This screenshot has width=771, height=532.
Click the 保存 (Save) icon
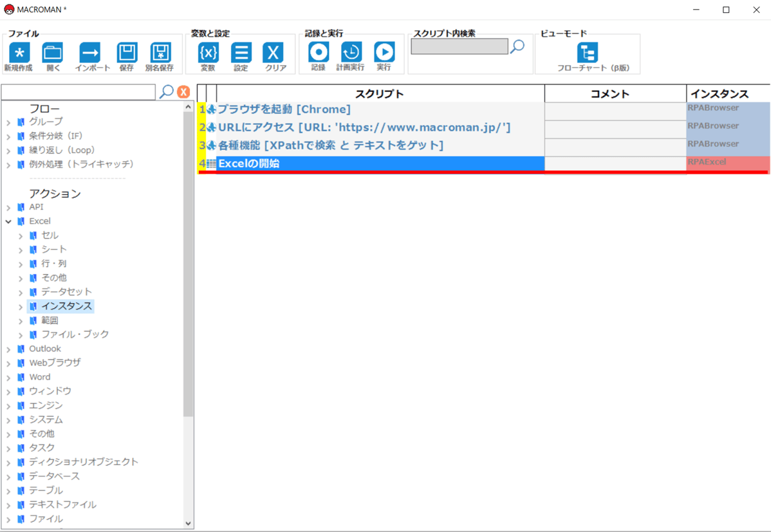pos(127,52)
